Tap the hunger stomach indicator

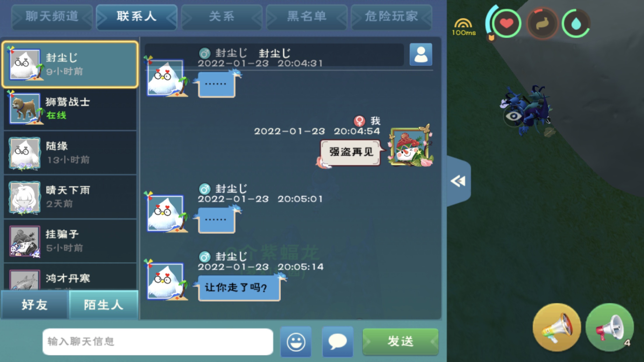click(x=542, y=23)
